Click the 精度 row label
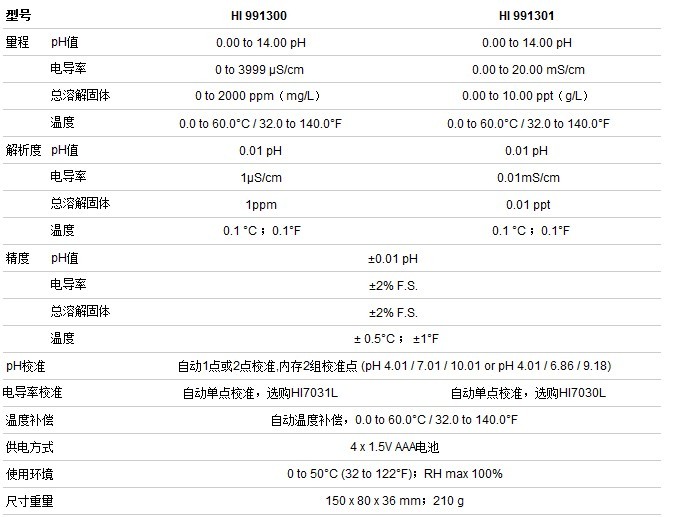This screenshot has height=517, width=686. [x=18, y=259]
